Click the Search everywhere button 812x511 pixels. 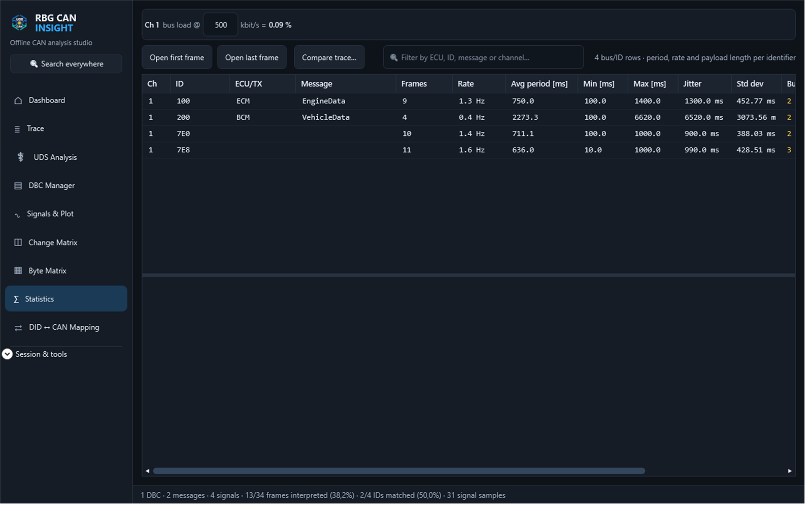tap(66, 64)
